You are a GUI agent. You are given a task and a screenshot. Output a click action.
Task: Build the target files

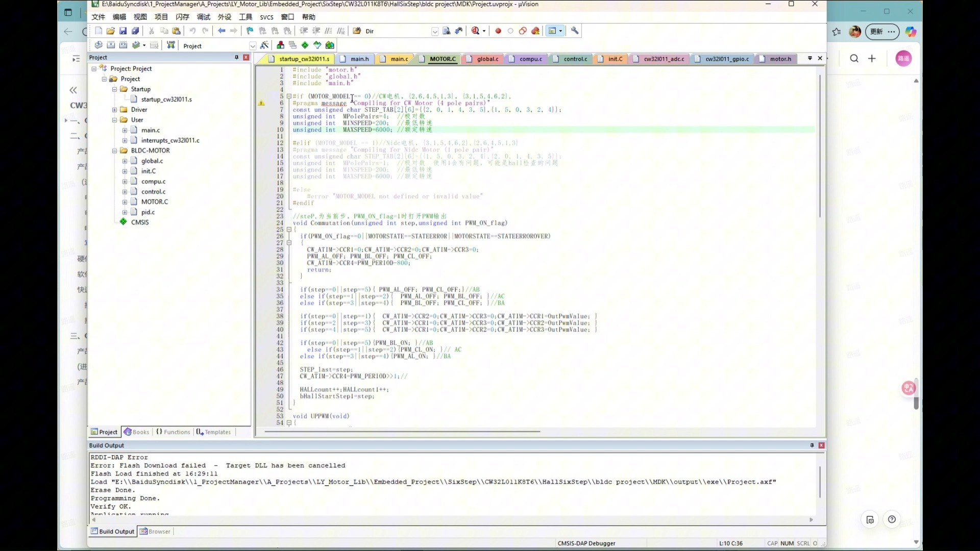coord(111,45)
